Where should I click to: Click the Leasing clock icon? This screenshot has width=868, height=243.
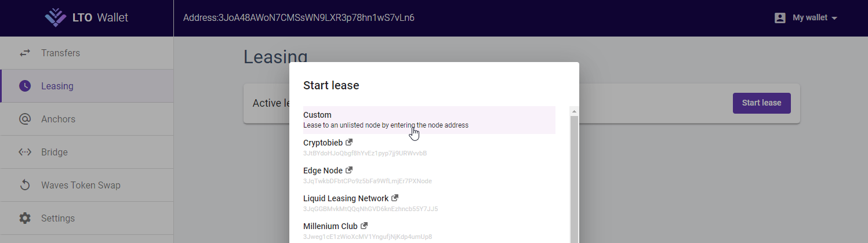pos(25,86)
